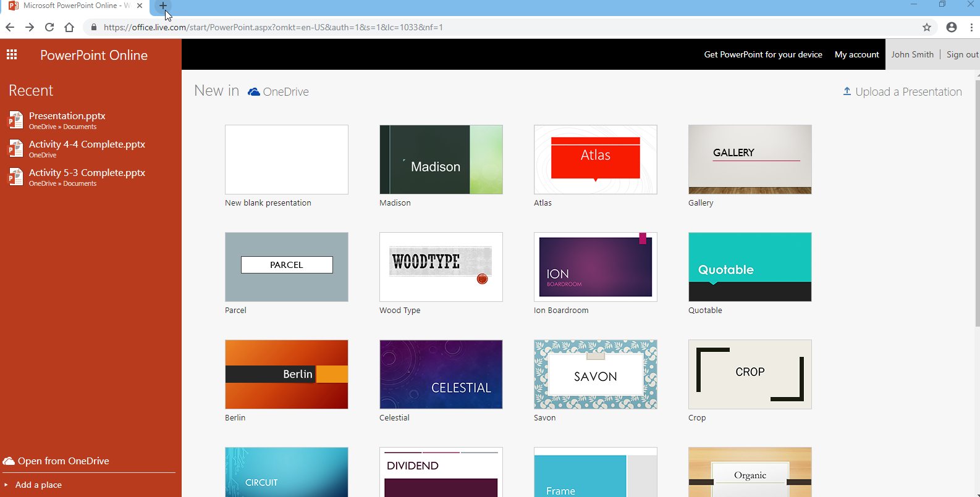
Task: Click the upload arrow icon
Action: point(847,91)
